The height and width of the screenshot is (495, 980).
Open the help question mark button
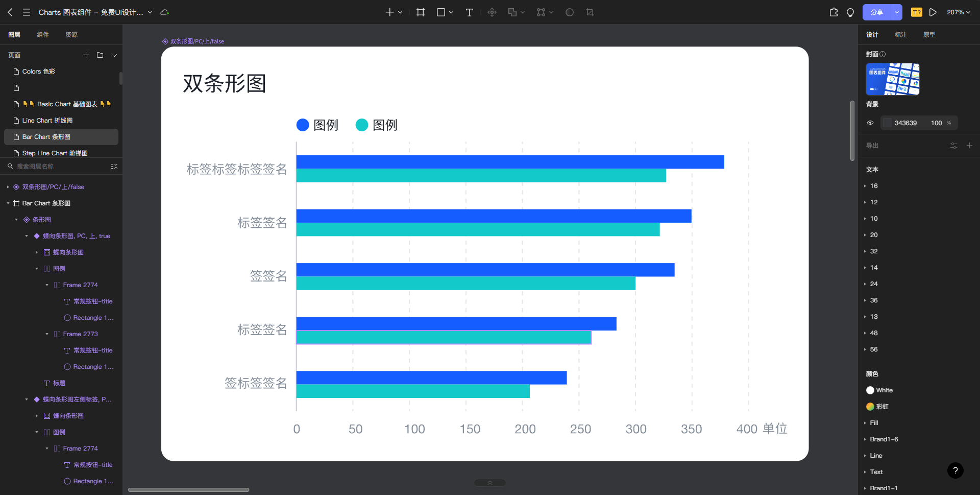point(955,470)
